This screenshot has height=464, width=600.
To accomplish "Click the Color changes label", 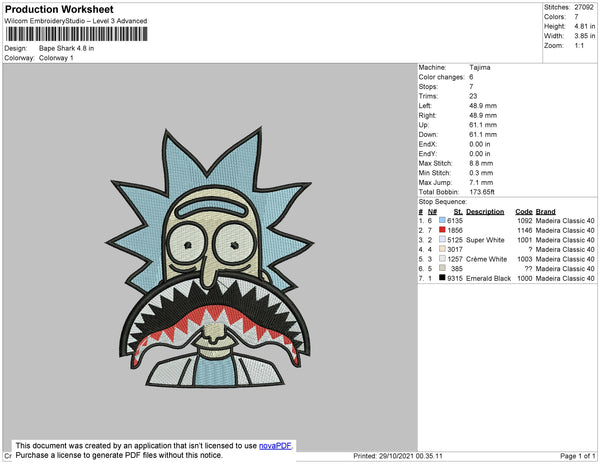I will point(441,77).
